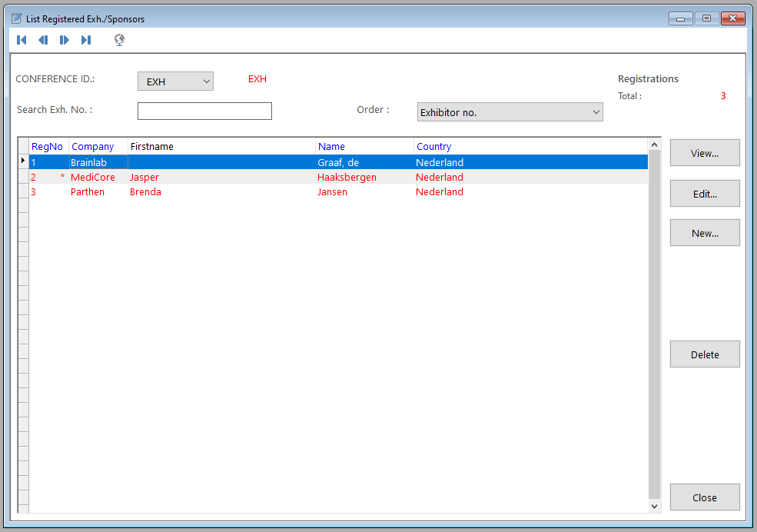
Task: Click the globe icon in the toolbar
Action: [x=119, y=40]
